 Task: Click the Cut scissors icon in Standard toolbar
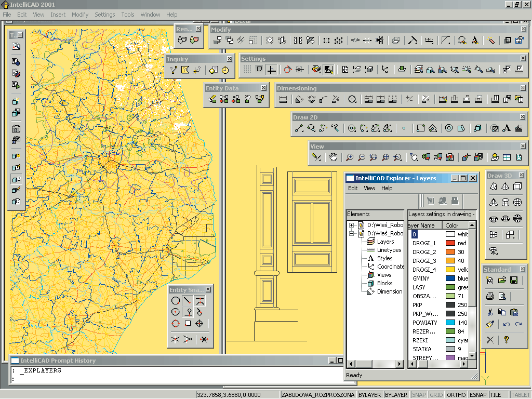490,312
